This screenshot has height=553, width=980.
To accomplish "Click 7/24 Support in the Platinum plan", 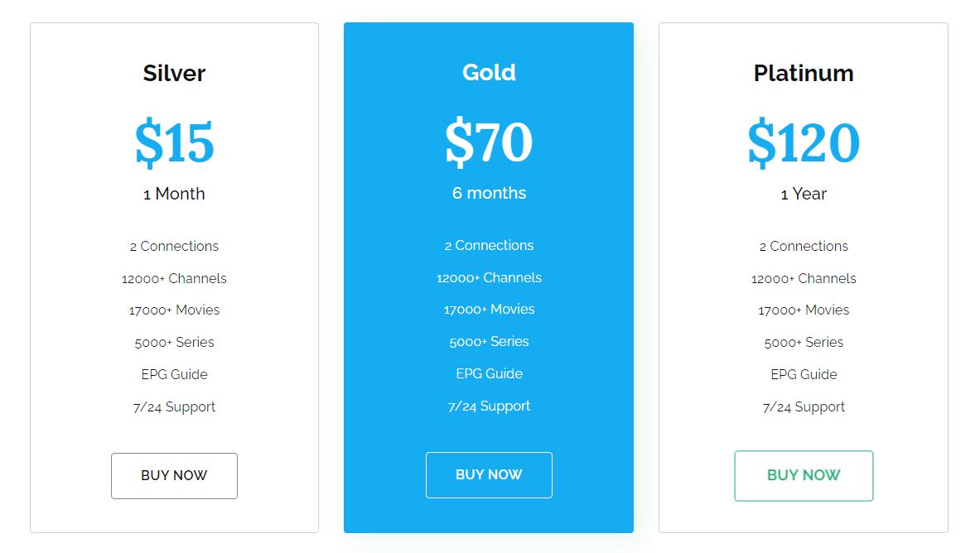I will 804,406.
